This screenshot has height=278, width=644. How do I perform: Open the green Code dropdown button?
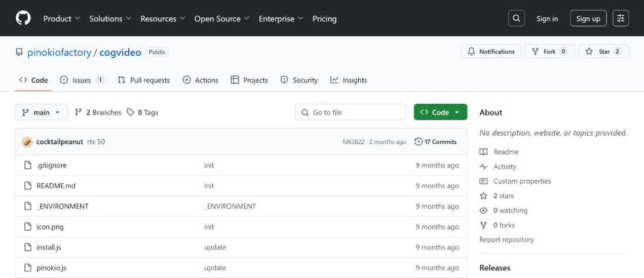(440, 112)
